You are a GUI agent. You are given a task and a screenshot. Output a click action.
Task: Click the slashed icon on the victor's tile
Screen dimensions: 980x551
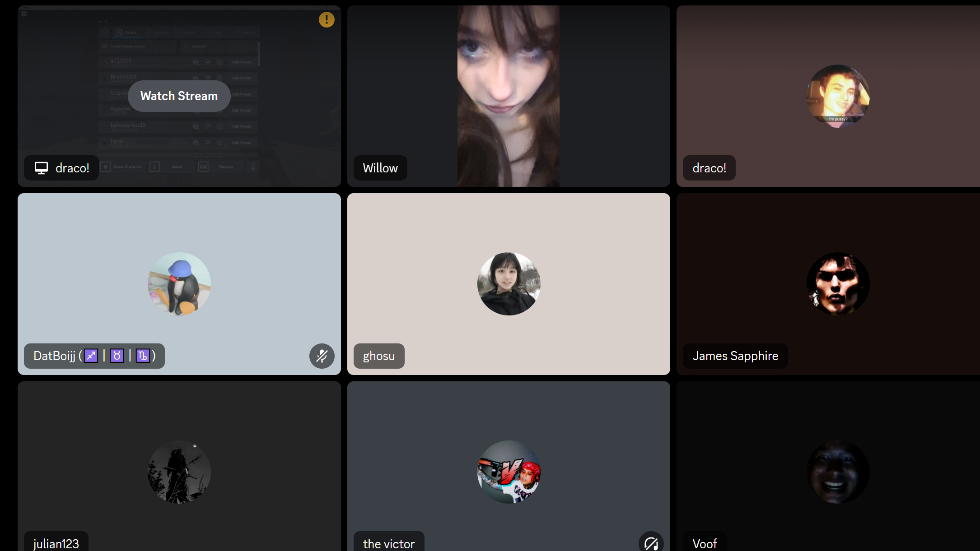651,543
